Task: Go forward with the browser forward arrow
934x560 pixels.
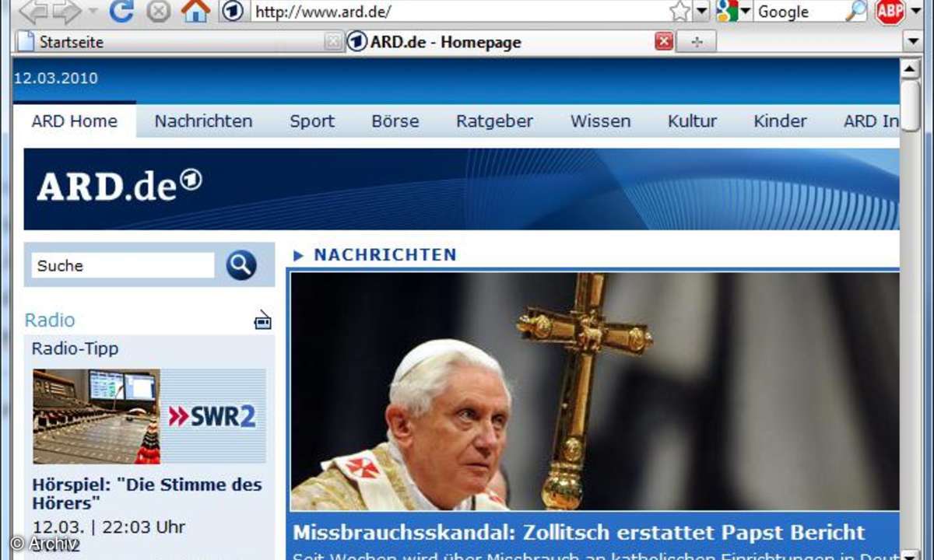Action: (x=65, y=11)
